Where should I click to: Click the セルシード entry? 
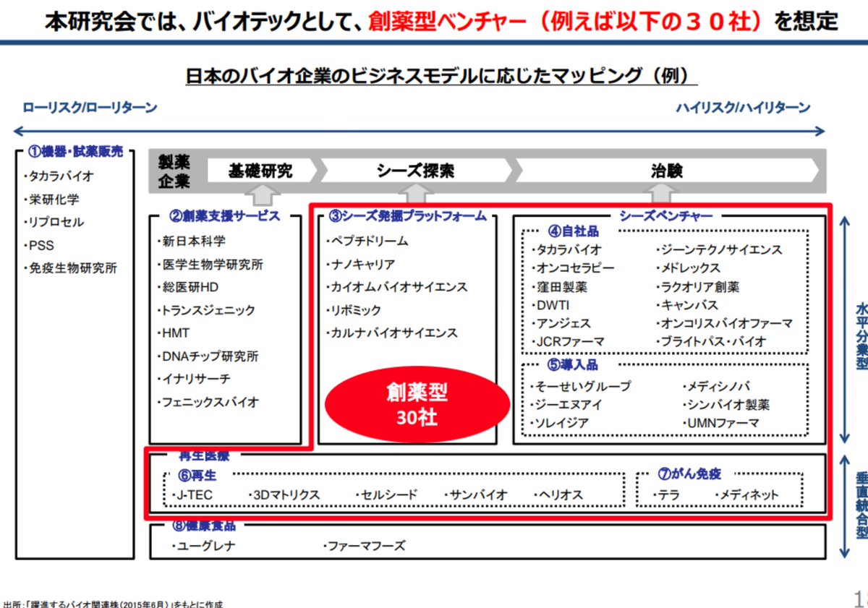386,495
